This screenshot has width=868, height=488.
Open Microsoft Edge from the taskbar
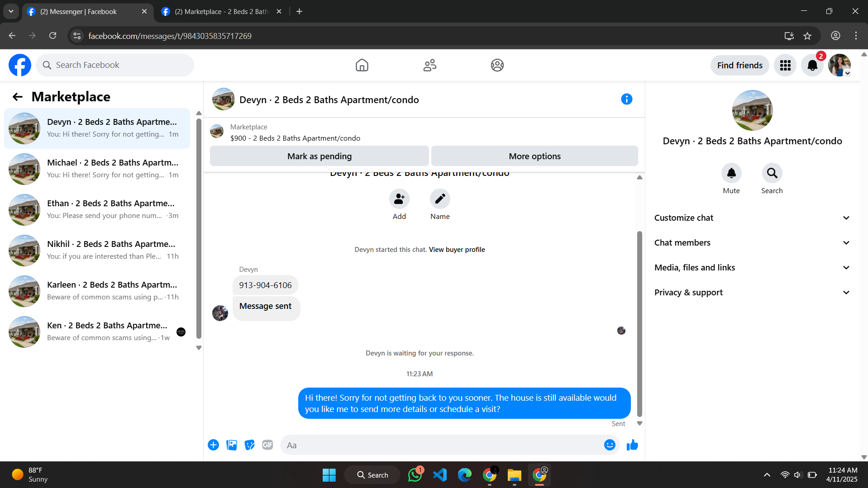465,475
